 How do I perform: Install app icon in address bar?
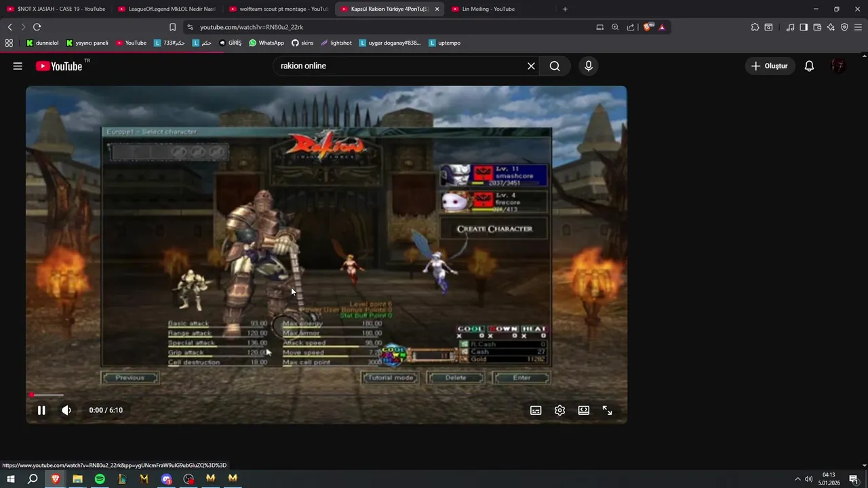tap(599, 27)
